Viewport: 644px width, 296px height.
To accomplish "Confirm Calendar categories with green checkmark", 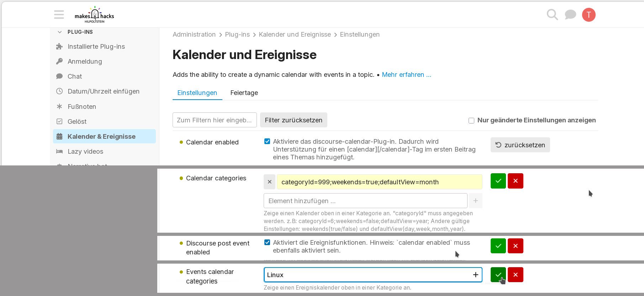I will pyautogui.click(x=498, y=181).
